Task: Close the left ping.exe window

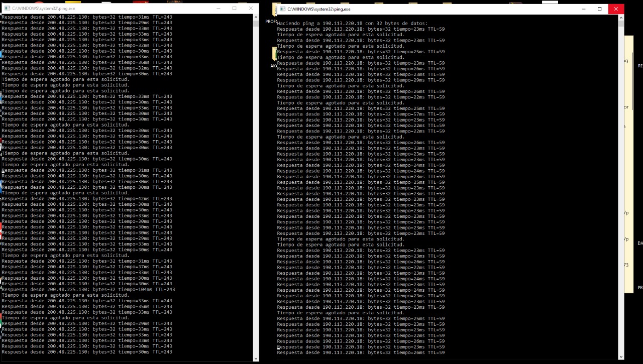Action: tap(251, 9)
